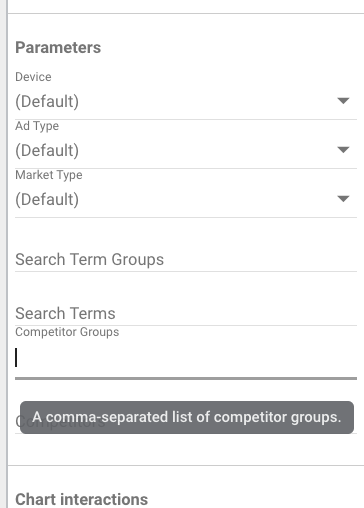Screen dimensions: 364x508
Task: Click the underline below Search Term Groups
Action: pos(186,271)
